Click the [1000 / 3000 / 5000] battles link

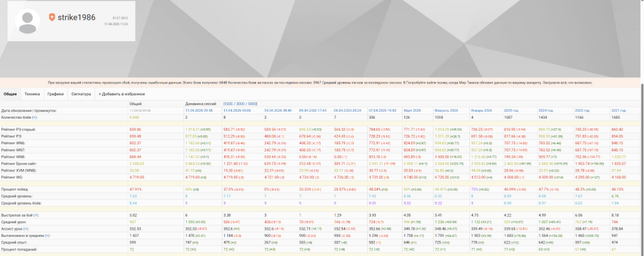tap(240, 104)
